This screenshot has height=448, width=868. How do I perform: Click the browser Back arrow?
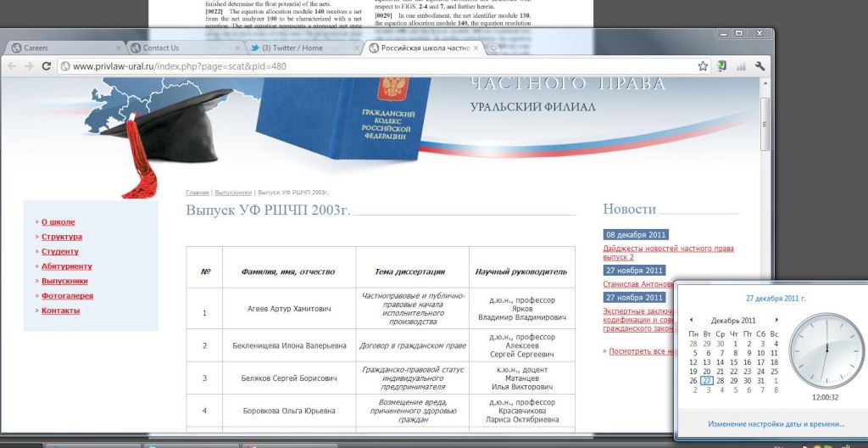click(x=12, y=66)
